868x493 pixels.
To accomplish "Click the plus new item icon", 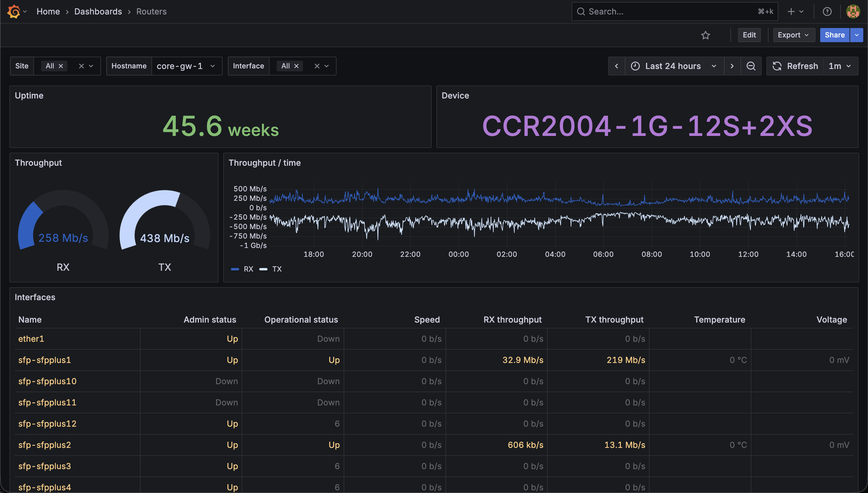I will (x=795, y=11).
